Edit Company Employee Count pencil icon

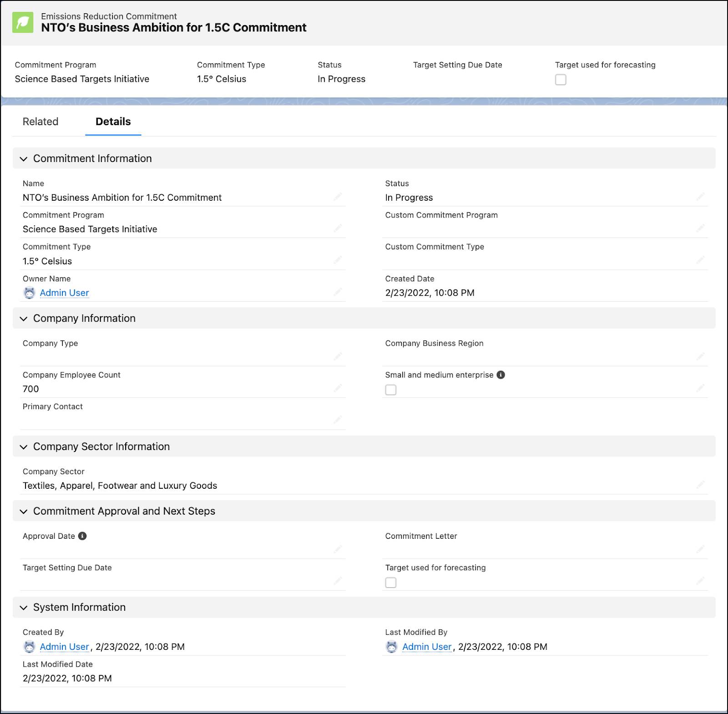338,388
